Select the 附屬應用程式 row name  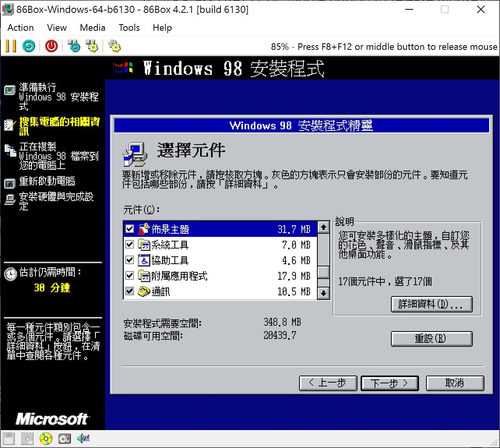coord(179,276)
